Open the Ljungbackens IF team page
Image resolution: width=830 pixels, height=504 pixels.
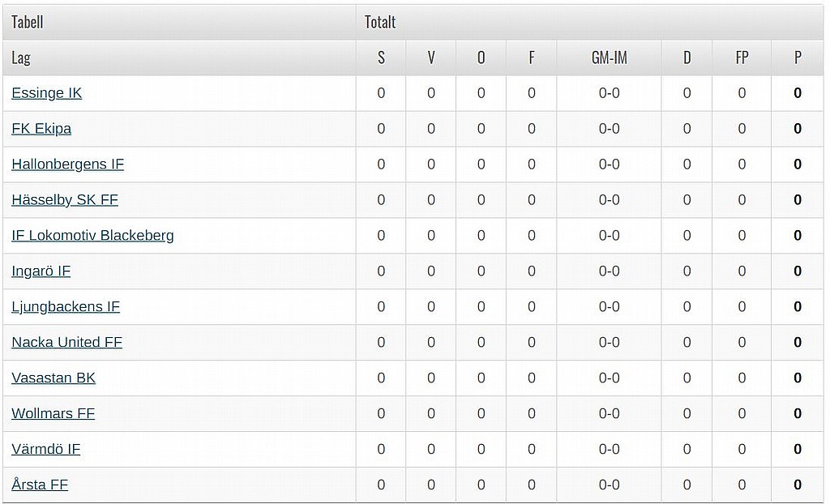coord(66,306)
